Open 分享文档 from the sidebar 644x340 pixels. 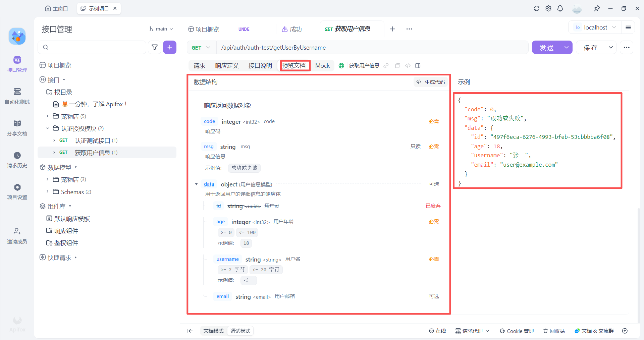(17, 128)
